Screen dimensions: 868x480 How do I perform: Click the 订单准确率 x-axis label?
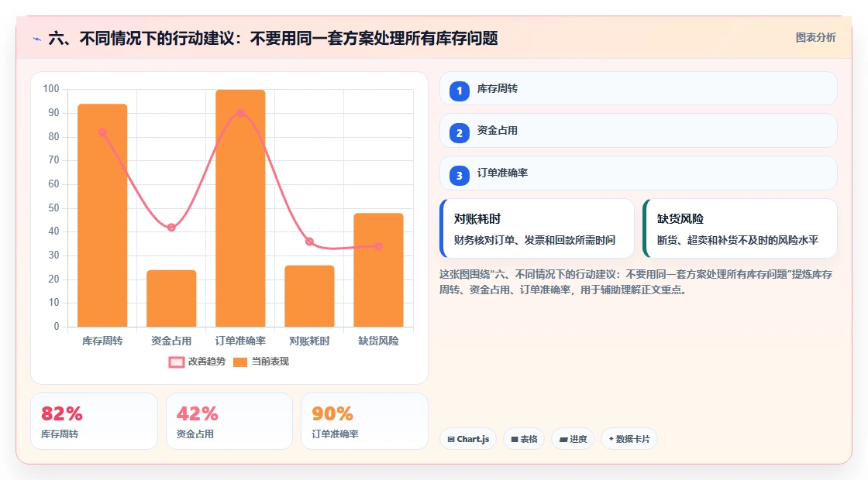pos(240,341)
